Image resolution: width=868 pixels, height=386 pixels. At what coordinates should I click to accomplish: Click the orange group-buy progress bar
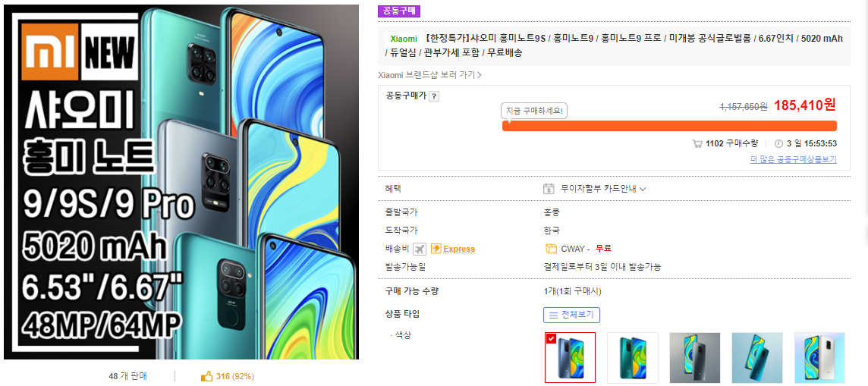coord(669,126)
